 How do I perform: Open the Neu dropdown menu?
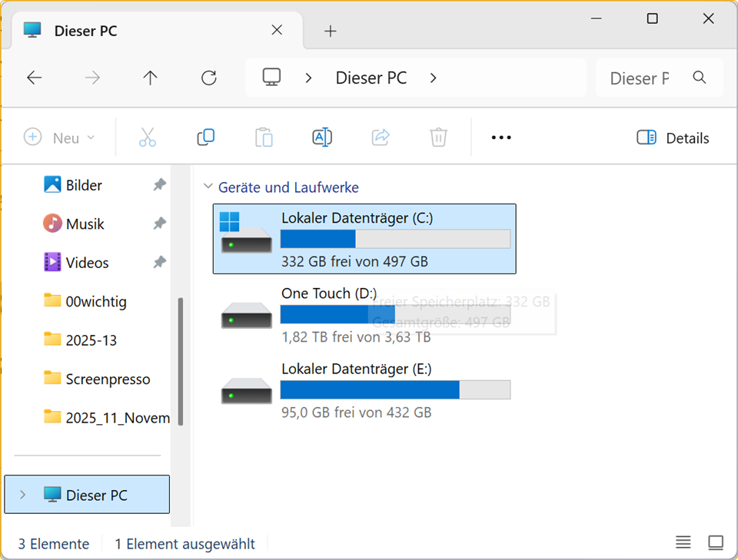[60, 138]
